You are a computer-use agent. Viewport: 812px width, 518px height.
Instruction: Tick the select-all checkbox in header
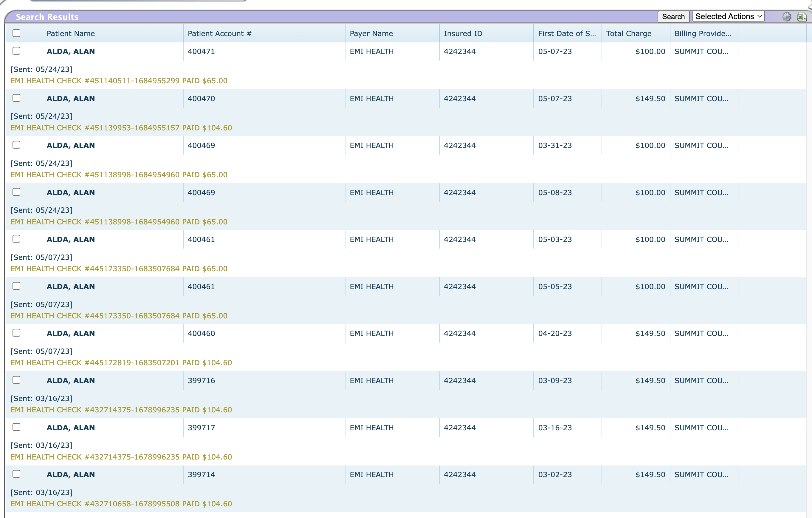pos(16,33)
